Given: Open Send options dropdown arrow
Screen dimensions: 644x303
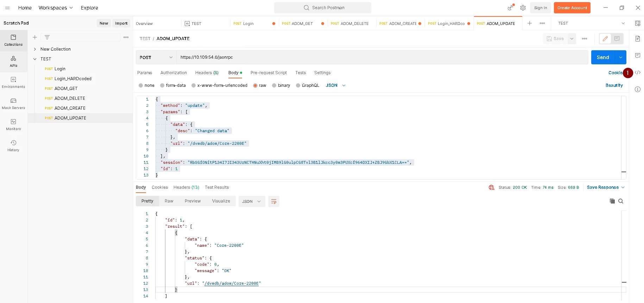Looking at the screenshot, I should point(621,57).
